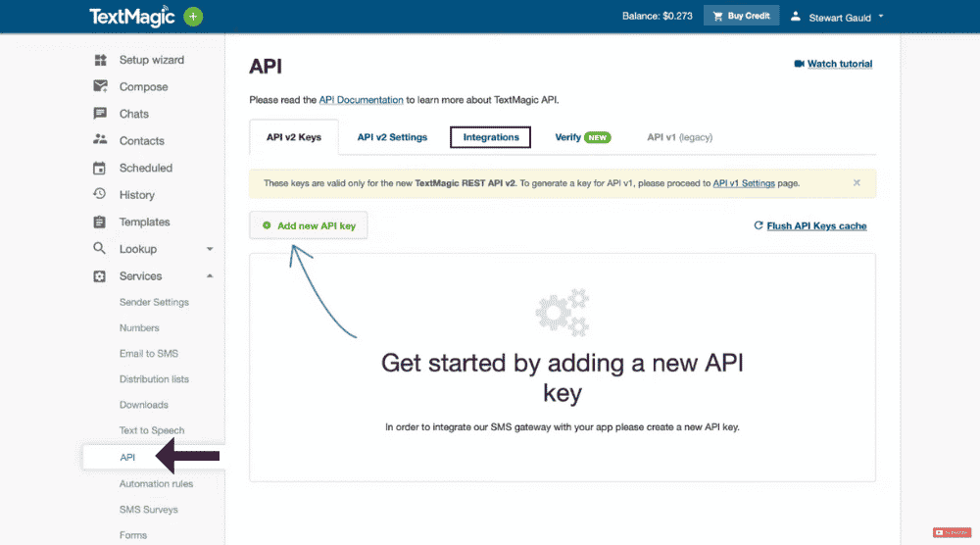Click the green NEW badge

click(598, 137)
